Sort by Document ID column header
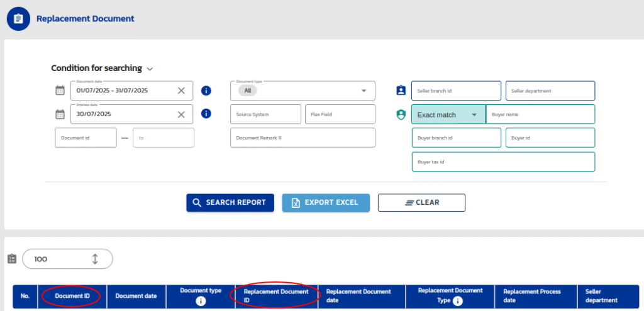 click(x=72, y=296)
